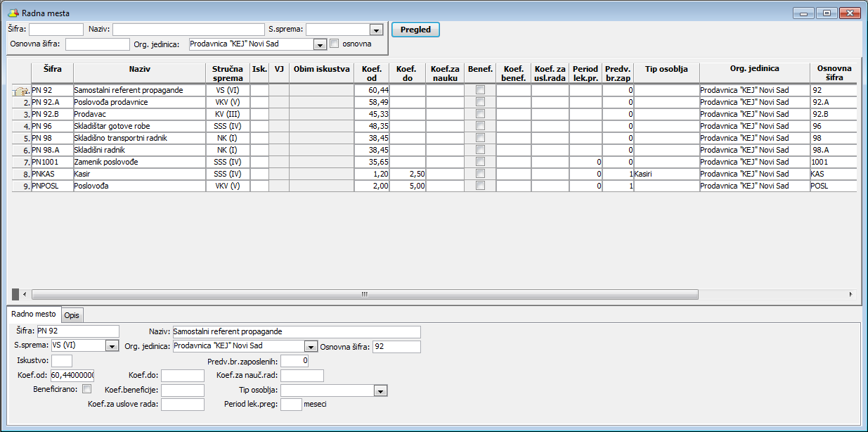Click the Naziv column header
The width and height of the screenshot is (868, 432).
coord(140,69)
